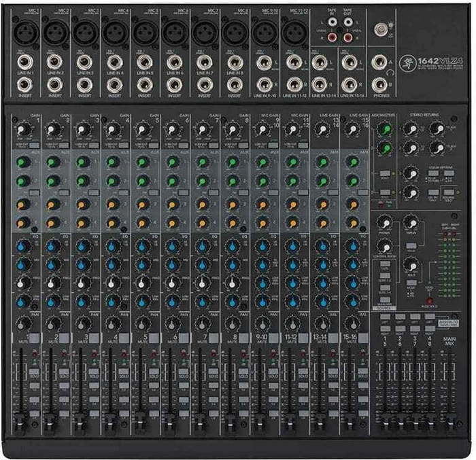This screenshot has width=476, height=460.
Task: Click the LINE IN 15-16 right jack
Action: pos(350,85)
